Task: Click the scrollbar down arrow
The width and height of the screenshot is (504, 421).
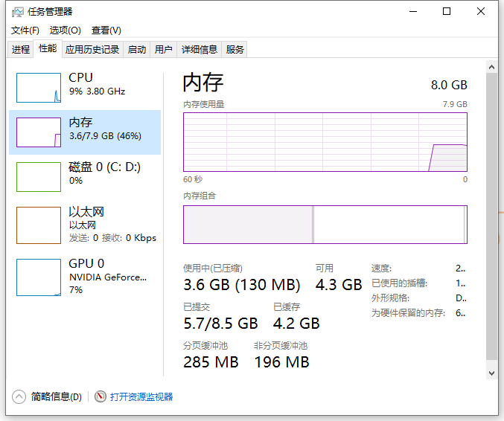Action: (491, 373)
